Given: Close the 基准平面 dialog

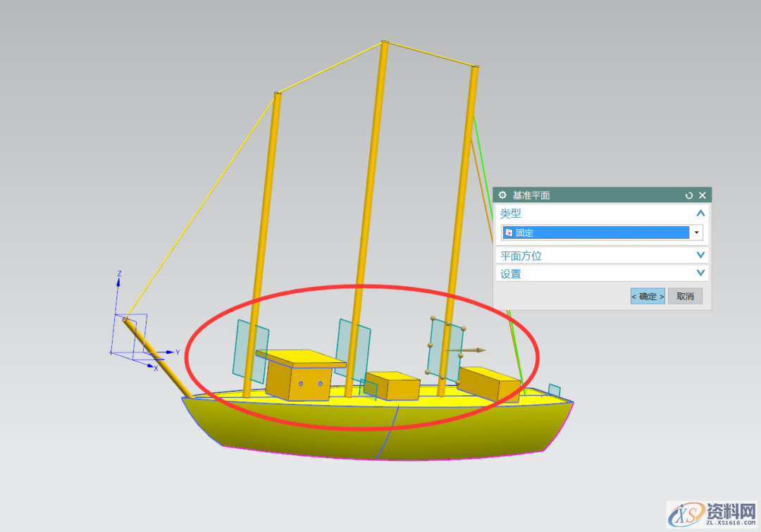Looking at the screenshot, I should click(702, 195).
